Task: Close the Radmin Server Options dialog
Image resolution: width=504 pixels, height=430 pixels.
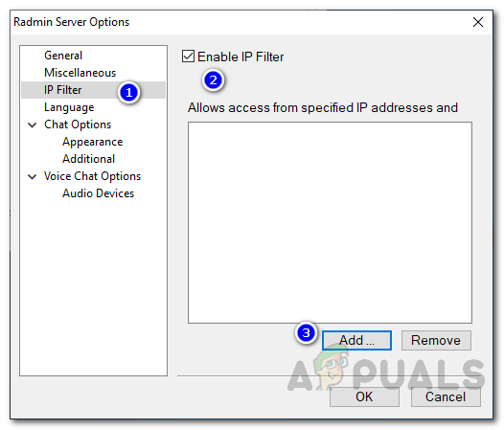Action: [x=478, y=22]
